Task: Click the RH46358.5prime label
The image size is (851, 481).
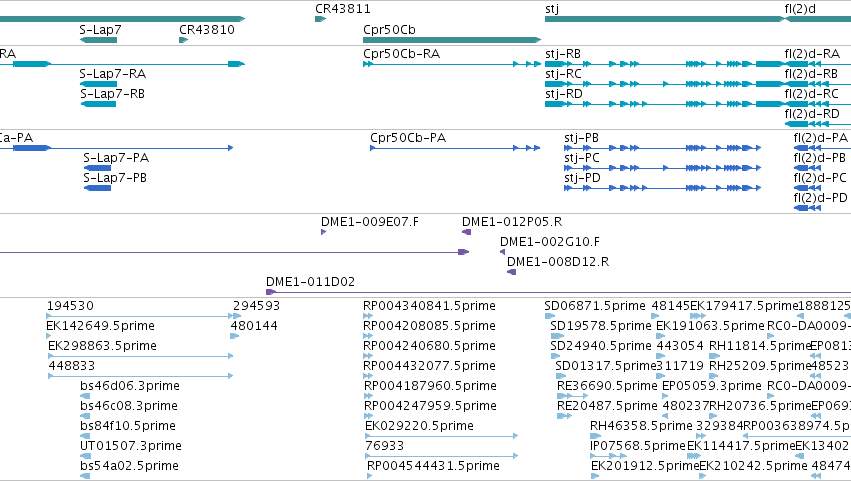Action: coord(642,426)
